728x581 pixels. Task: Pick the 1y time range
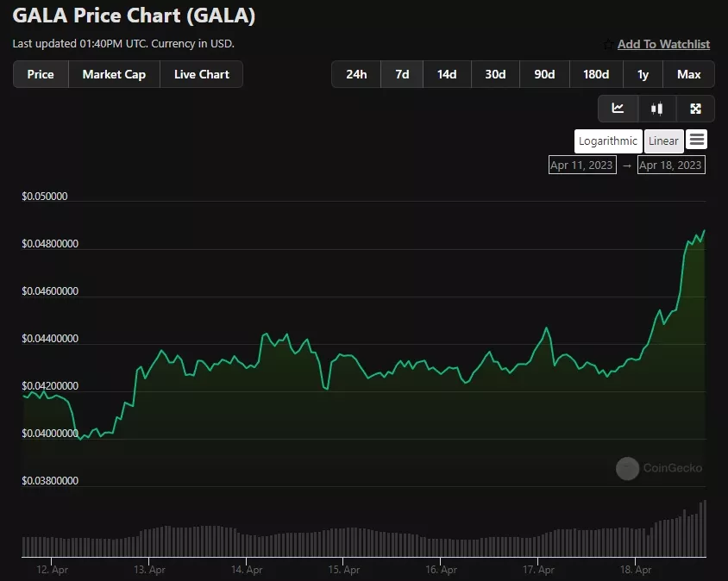(x=643, y=74)
